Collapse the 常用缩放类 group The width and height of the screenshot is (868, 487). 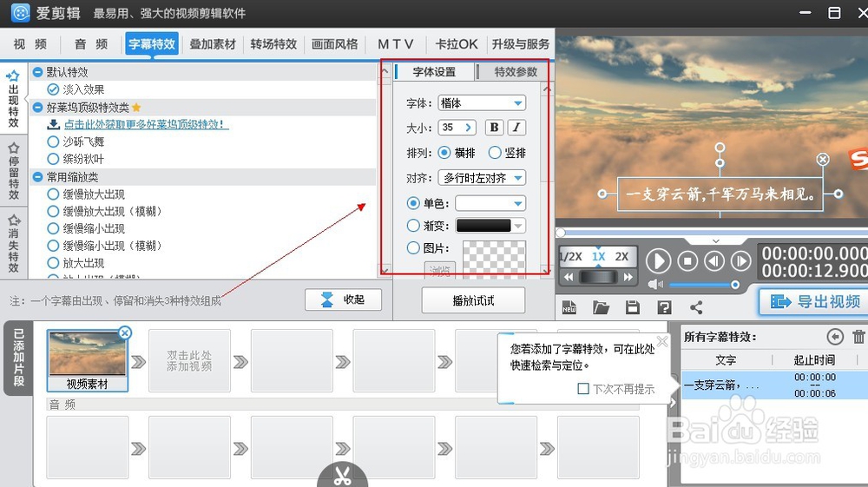[x=37, y=177]
